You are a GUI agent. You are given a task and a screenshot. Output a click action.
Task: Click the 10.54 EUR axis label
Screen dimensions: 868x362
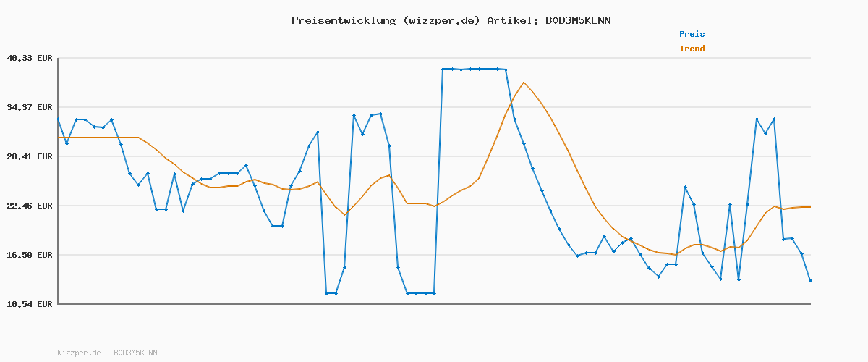[x=29, y=304]
